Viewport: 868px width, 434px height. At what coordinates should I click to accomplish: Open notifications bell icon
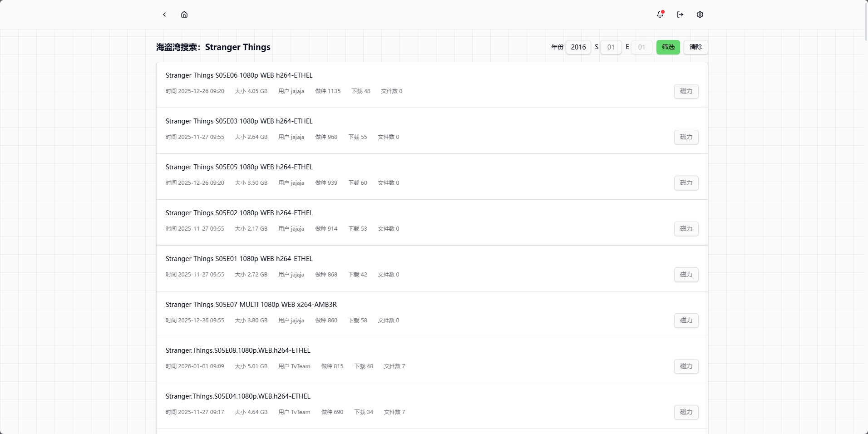click(660, 15)
